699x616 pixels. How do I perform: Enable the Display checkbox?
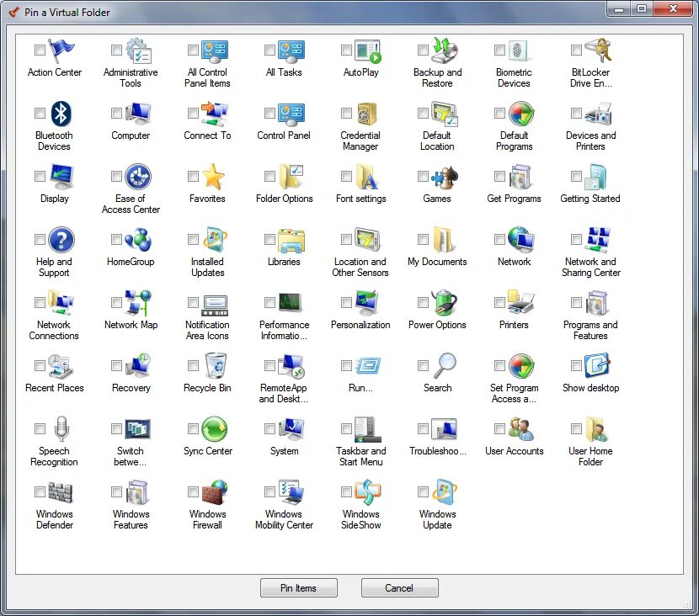pyautogui.click(x=40, y=177)
